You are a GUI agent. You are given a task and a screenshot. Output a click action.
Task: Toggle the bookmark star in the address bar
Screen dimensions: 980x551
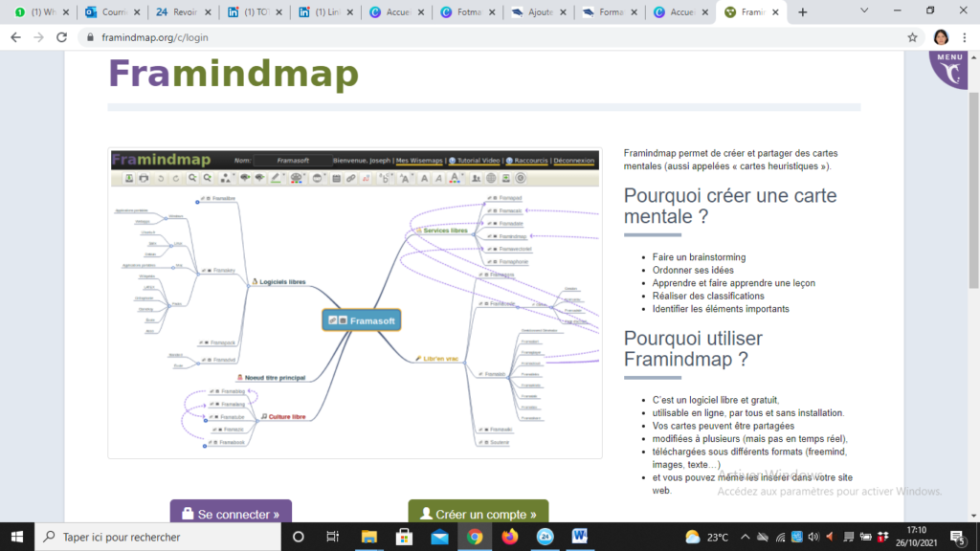click(x=912, y=36)
